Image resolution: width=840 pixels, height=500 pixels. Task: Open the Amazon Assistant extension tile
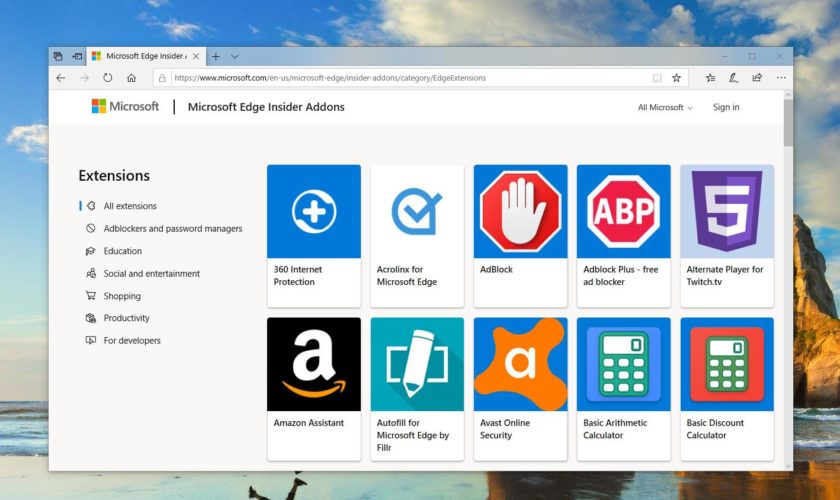pyautogui.click(x=314, y=388)
